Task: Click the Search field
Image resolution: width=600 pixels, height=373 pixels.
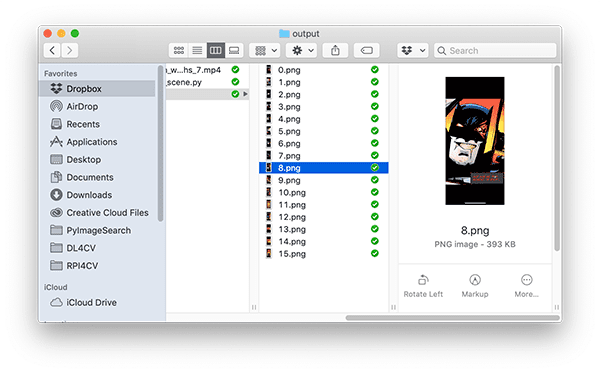Action: [x=495, y=50]
